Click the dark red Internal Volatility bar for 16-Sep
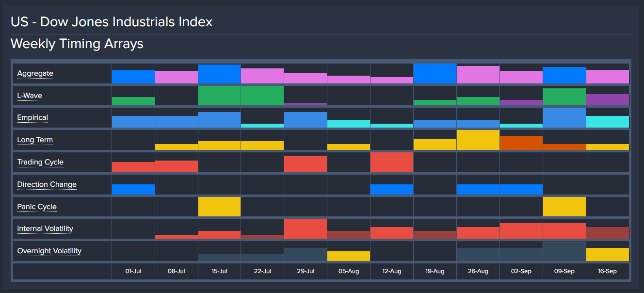 (608, 233)
